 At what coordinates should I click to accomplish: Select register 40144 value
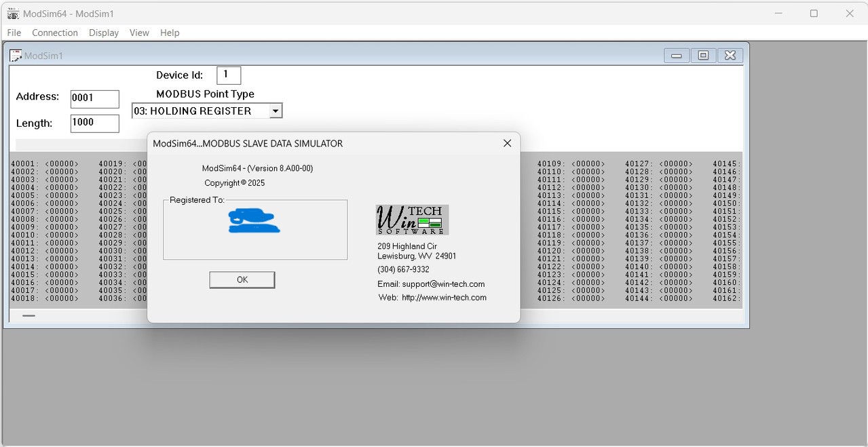click(x=676, y=298)
